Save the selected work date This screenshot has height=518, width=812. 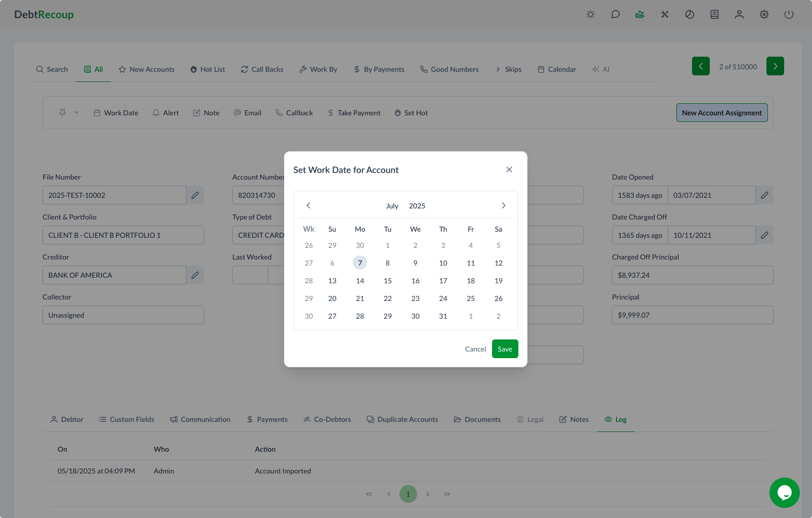point(505,349)
